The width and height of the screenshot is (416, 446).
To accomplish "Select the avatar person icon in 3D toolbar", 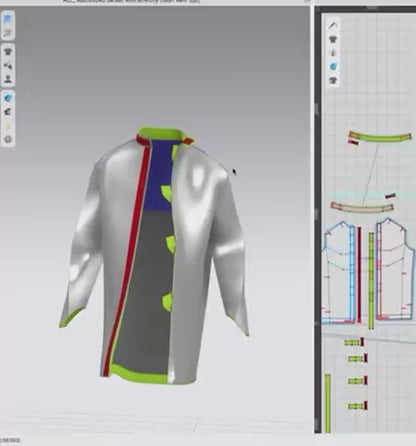I will pyautogui.click(x=8, y=79).
